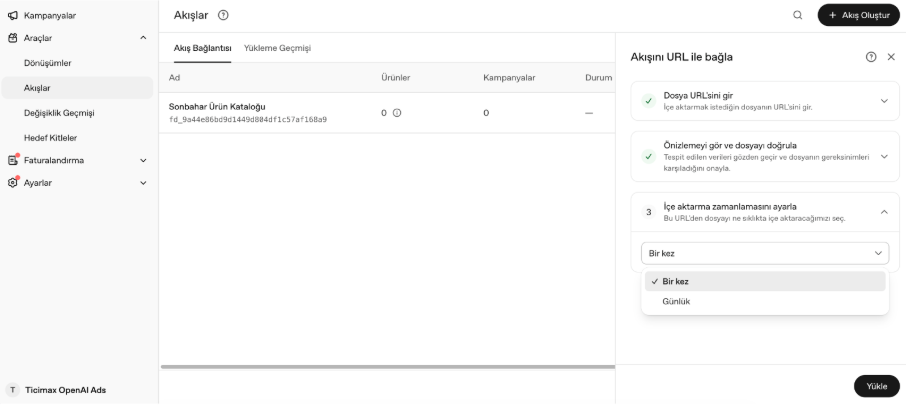Click the Yükle button
The width and height of the screenshot is (906, 408).
pos(877,386)
